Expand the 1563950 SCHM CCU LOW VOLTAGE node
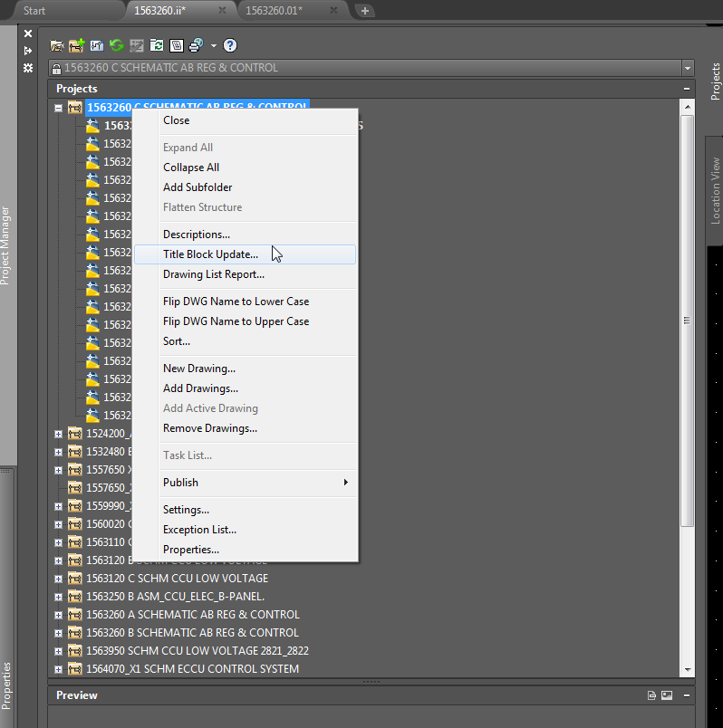This screenshot has height=728, width=723. (58, 651)
